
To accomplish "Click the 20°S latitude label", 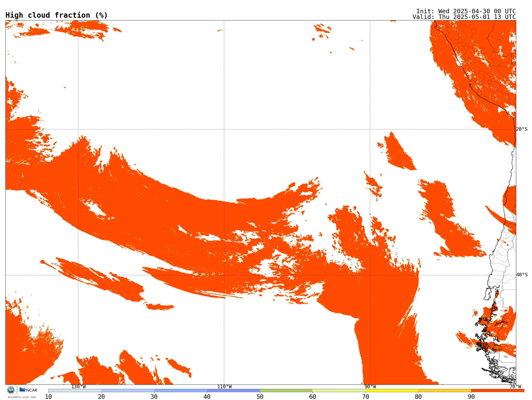I will pyautogui.click(x=522, y=129).
